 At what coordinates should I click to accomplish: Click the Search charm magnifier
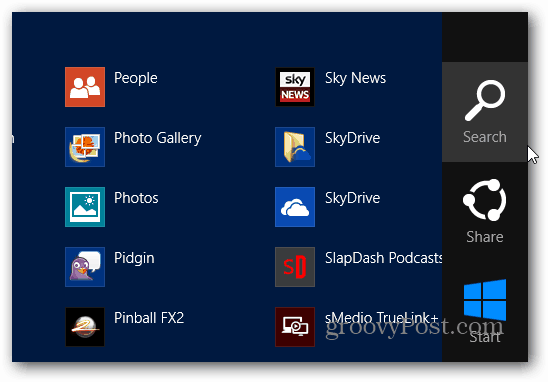coord(485,100)
